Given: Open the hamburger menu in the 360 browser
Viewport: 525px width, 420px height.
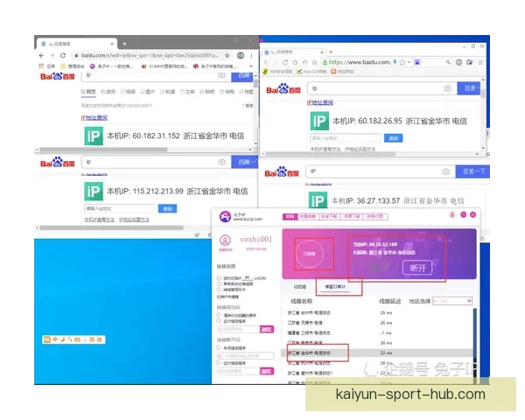Looking at the screenshot, I should pos(480,62).
